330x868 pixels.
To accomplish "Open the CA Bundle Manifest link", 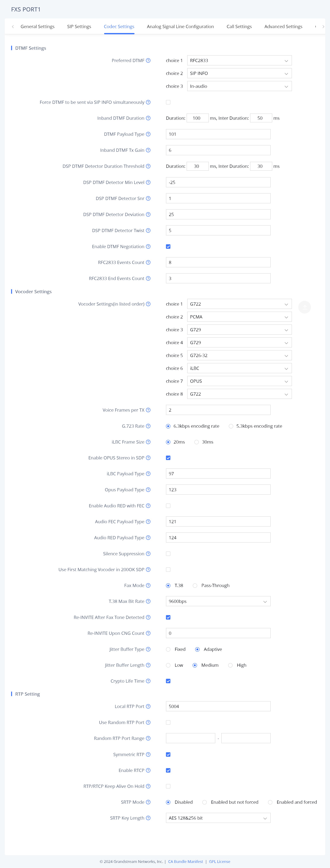I will [x=185, y=861].
